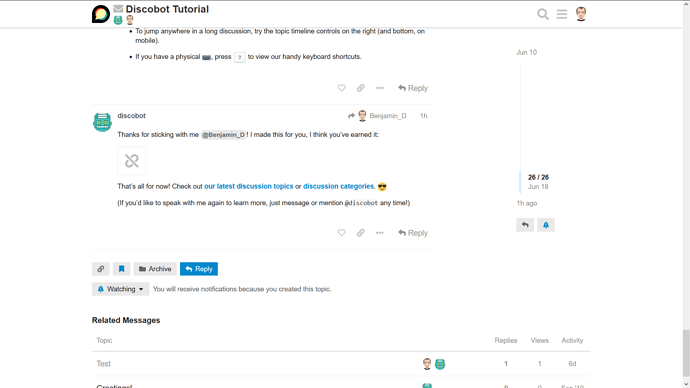Image resolution: width=690 pixels, height=388 pixels.
Task: Copy link of keyboard shortcuts post
Action: 360,88
